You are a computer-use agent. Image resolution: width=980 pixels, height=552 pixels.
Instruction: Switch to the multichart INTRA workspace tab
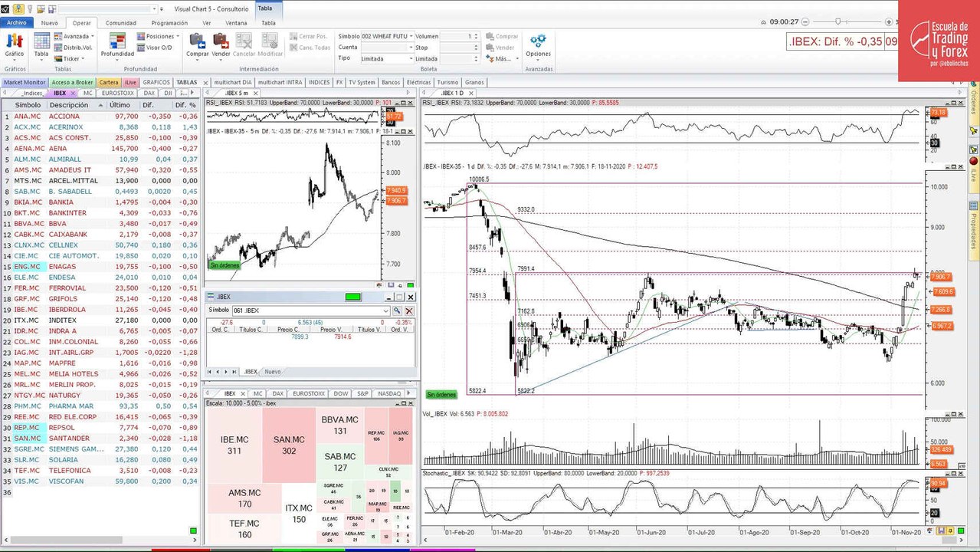tap(280, 82)
